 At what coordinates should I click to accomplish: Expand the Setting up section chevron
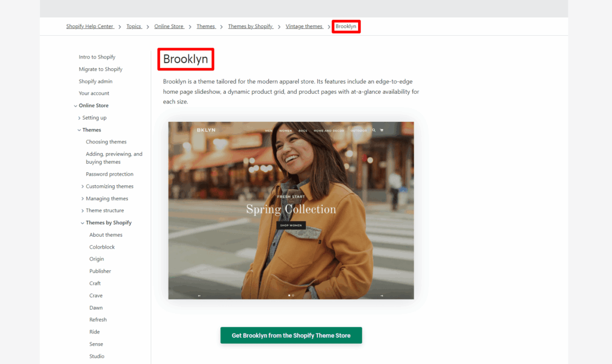79,118
